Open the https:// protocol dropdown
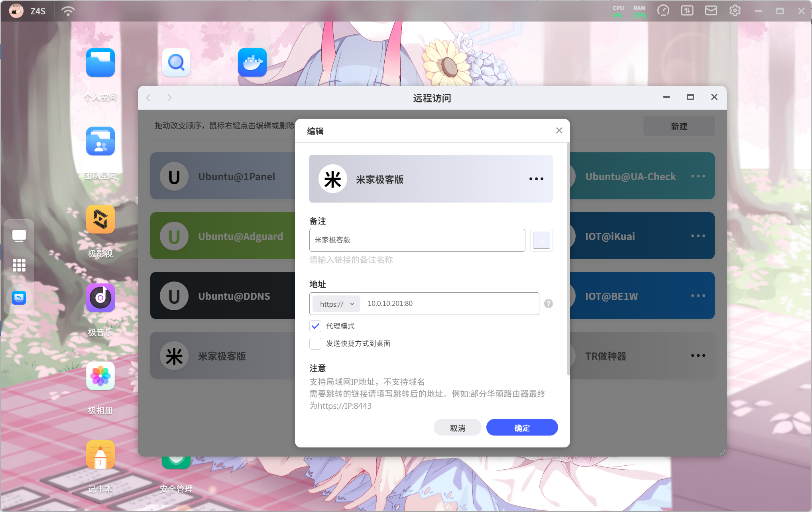812x512 pixels. (335, 303)
